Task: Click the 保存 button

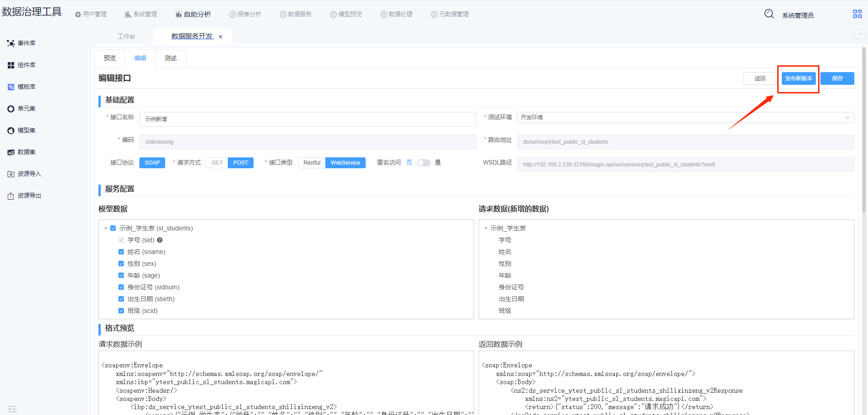Action: [837, 78]
